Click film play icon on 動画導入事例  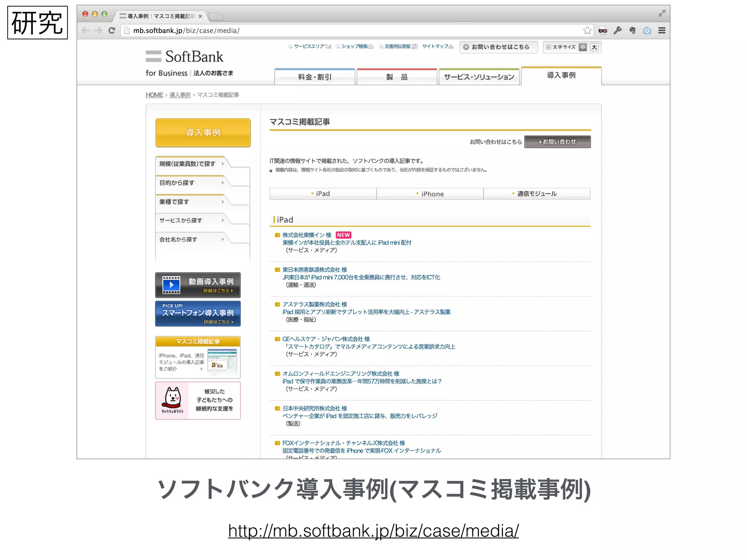[171, 285]
